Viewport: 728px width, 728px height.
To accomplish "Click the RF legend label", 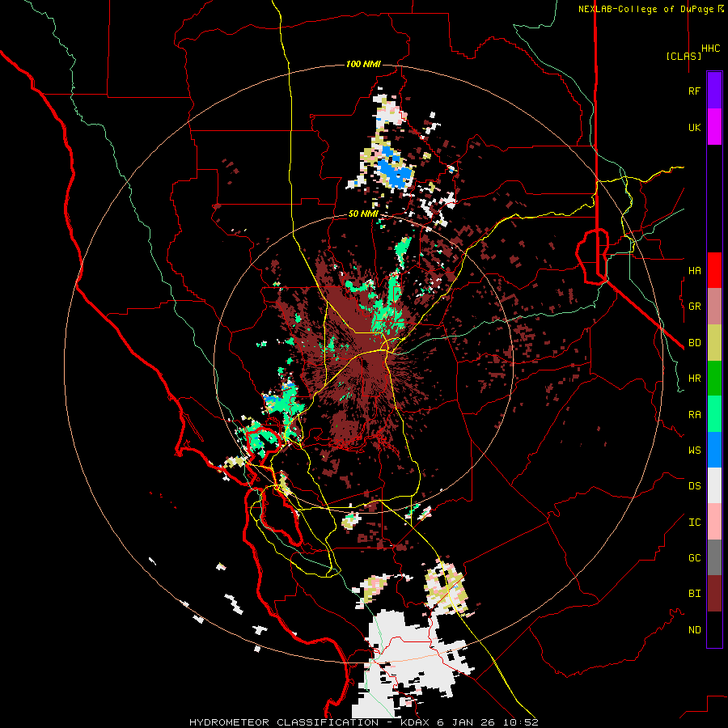I will pos(694,91).
